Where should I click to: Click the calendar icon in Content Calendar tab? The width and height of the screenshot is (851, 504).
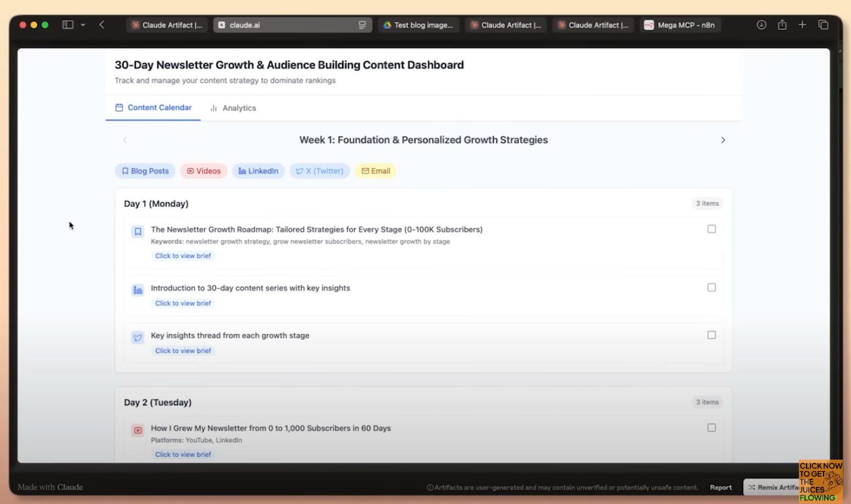point(119,107)
